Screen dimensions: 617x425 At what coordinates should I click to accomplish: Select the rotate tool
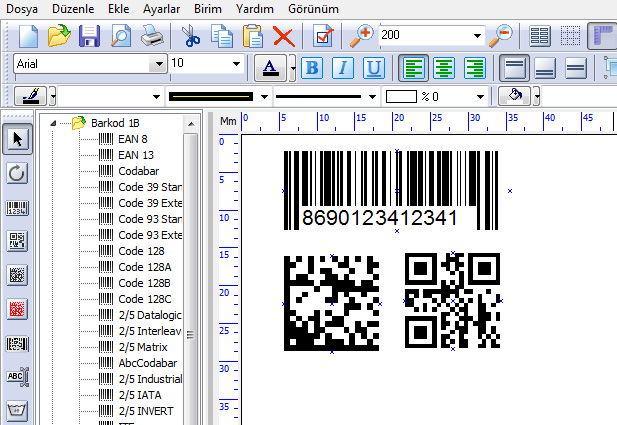(x=17, y=173)
